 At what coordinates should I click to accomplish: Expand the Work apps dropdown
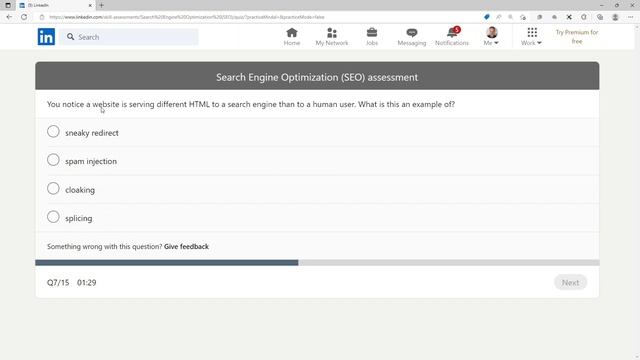(x=531, y=37)
